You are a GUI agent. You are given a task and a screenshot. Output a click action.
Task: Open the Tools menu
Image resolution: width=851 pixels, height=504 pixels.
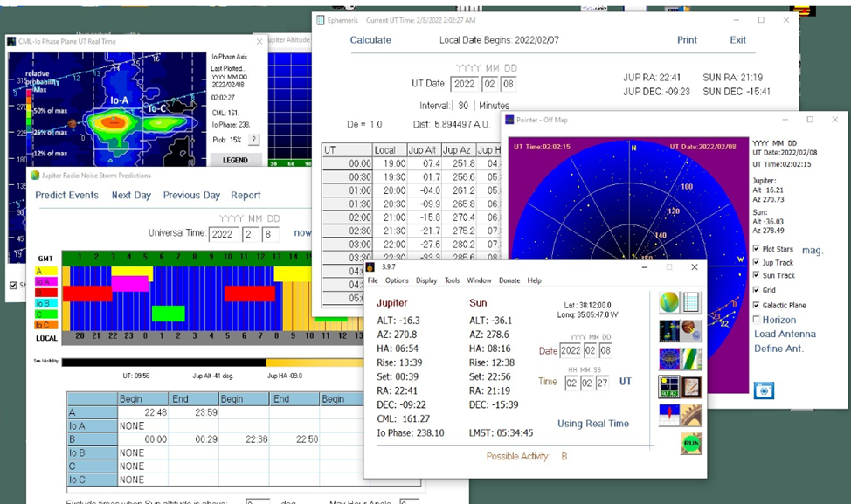click(x=452, y=280)
